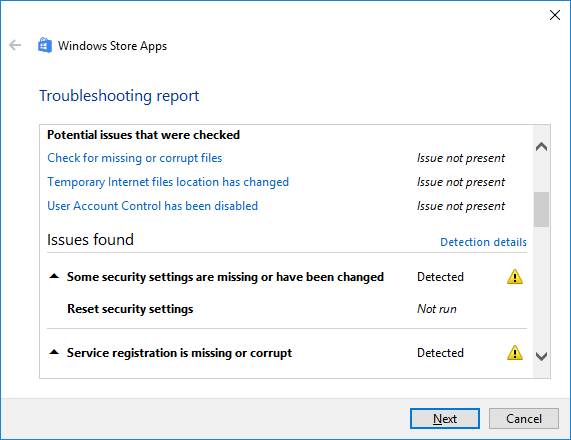
Task: Click 'Detected' status for Service registration issue
Action: pyautogui.click(x=440, y=353)
